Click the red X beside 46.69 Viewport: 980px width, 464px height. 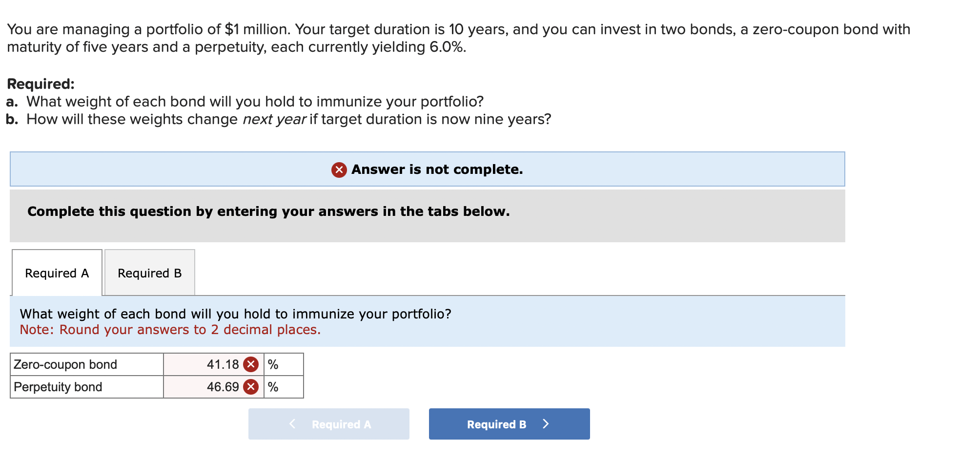251,387
